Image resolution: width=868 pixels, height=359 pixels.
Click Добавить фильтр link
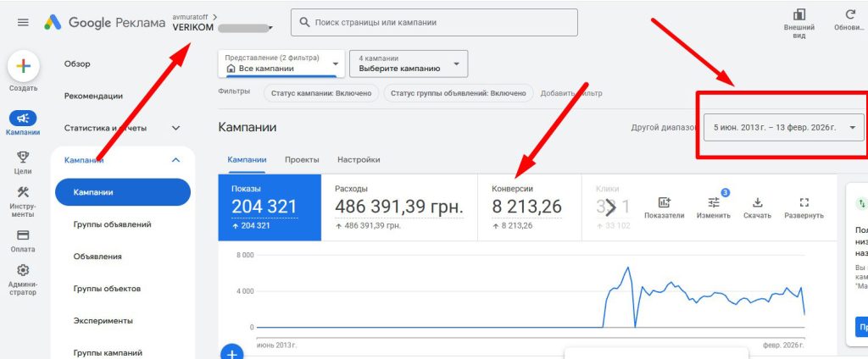pyautogui.click(x=571, y=93)
